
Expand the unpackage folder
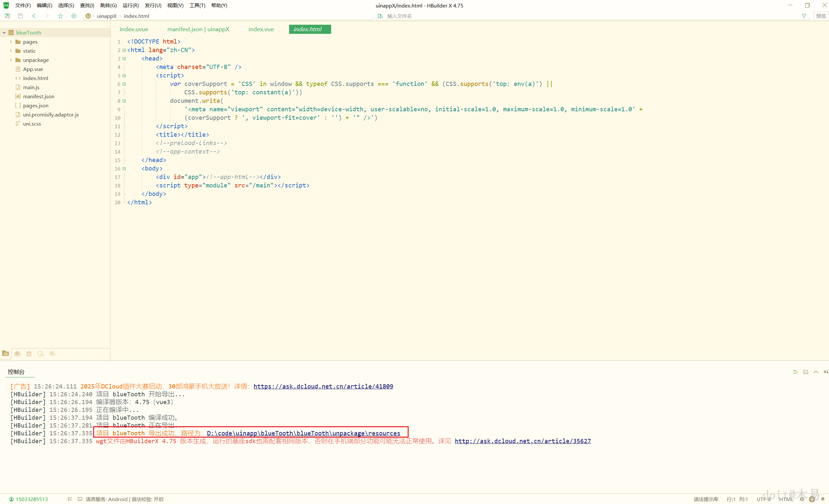(x=11, y=60)
